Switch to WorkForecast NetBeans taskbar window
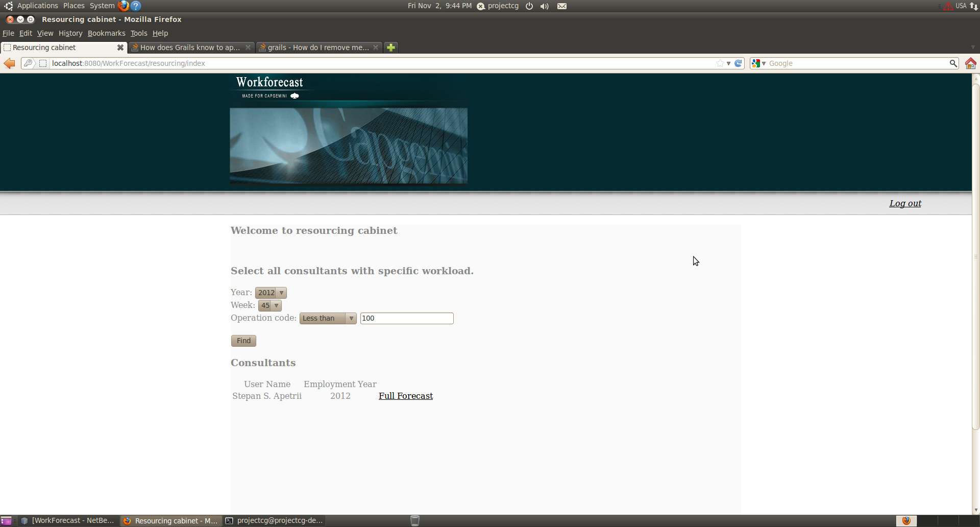Viewport: 980px width, 527px height. click(x=67, y=521)
